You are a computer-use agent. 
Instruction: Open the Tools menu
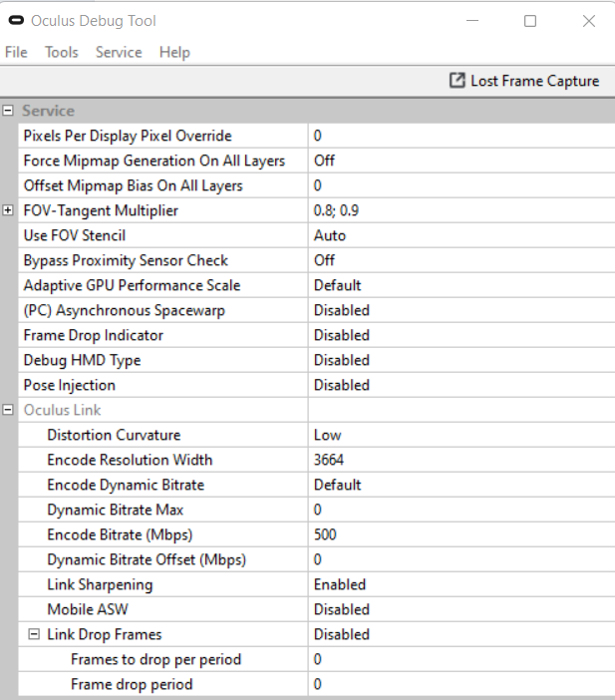(62, 52)
